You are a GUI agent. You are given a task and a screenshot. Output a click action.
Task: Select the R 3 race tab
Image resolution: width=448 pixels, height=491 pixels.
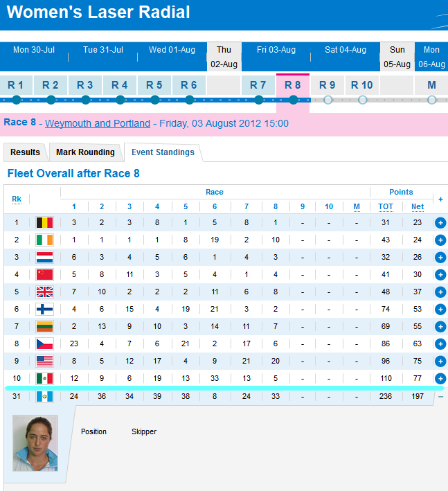(x=85, y=85)
